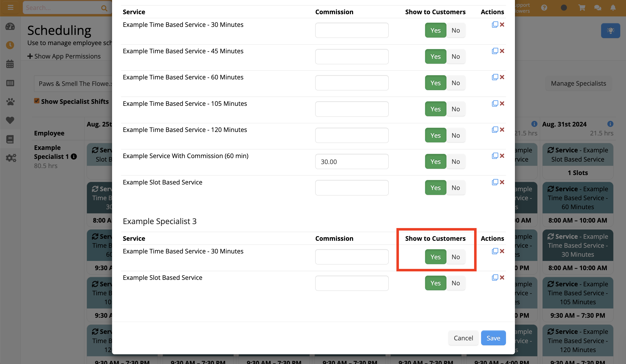Image resolution: width=626 pixels, height=364 pixels.
Task: Open the barcode sidebar icon
Action: click(10, 83)
